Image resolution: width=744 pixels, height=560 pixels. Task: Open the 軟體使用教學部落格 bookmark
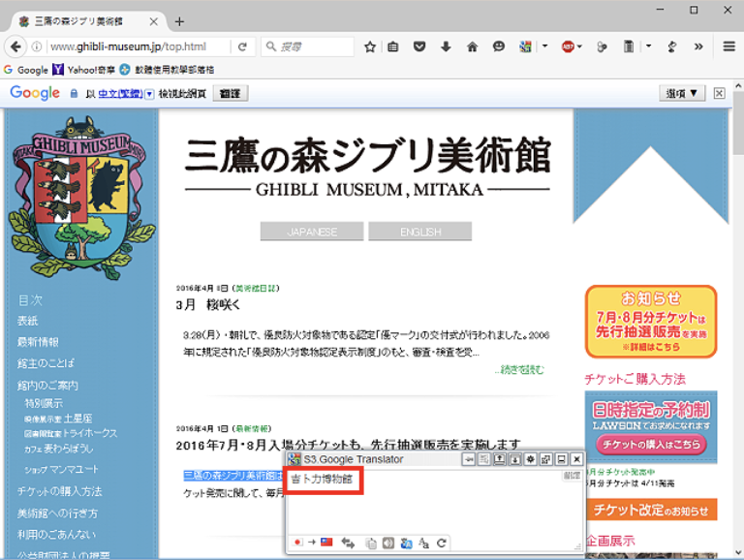[x=167, y=70]
